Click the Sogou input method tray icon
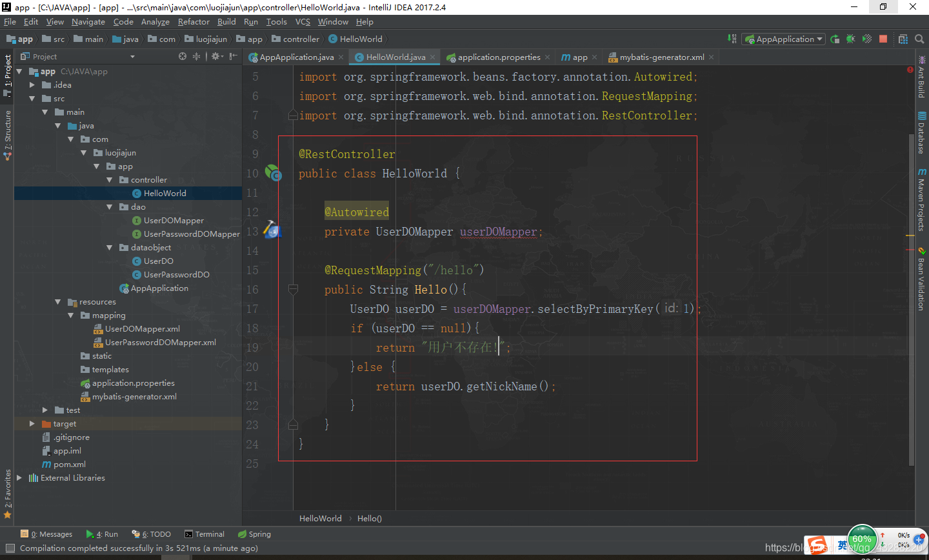 click(x=817, y=545)
